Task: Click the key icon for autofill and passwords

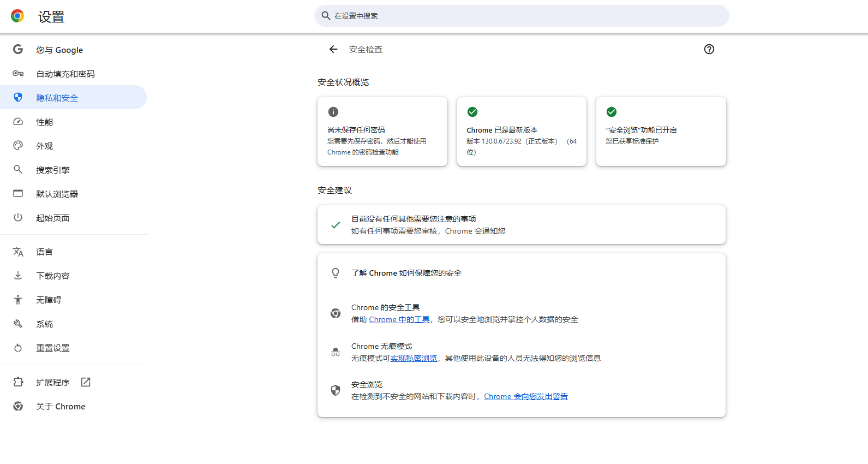Action: 18,74
